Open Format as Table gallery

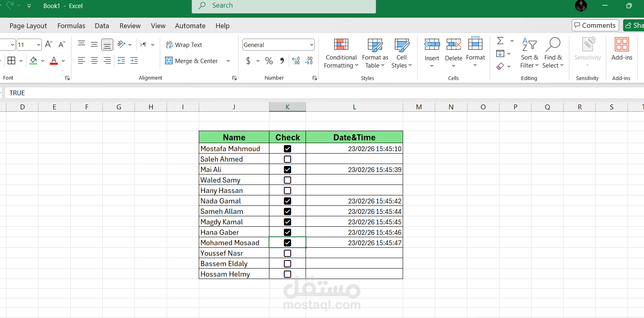(375, 53)
